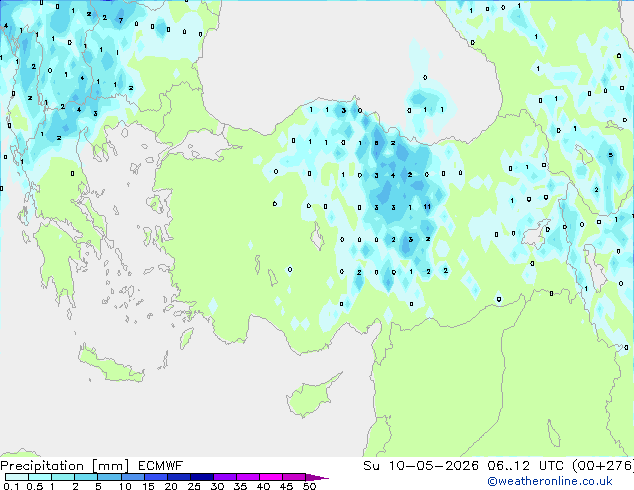Click the '11' precipitation value on the map

click(x=427, y=207)
